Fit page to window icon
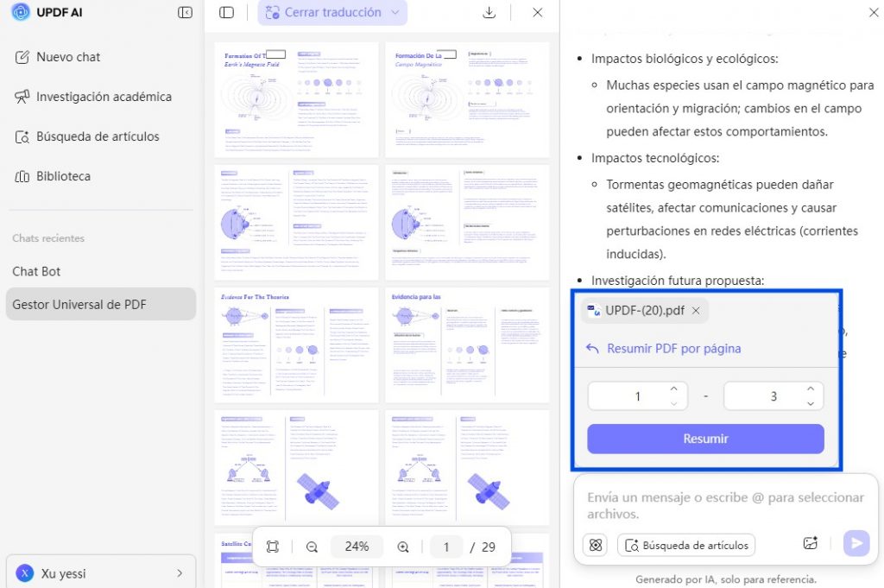The height and width of the screenshot is (588, 884). pos(273,547)
